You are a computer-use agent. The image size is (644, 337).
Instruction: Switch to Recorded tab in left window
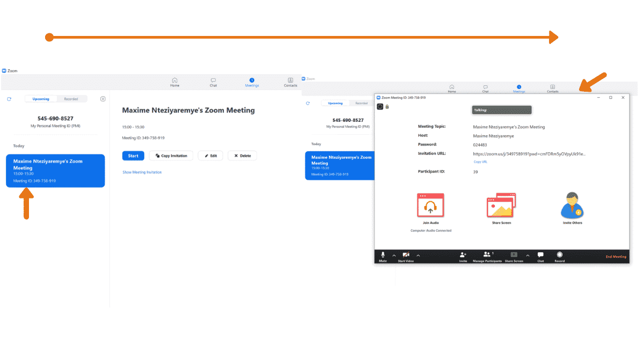coord(71,99)
